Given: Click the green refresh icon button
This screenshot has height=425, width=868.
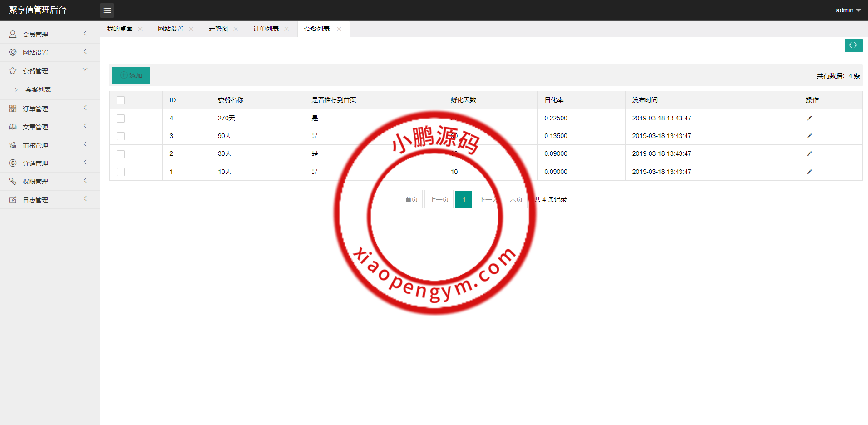Looking at the screenshot, I should (853, 45).
